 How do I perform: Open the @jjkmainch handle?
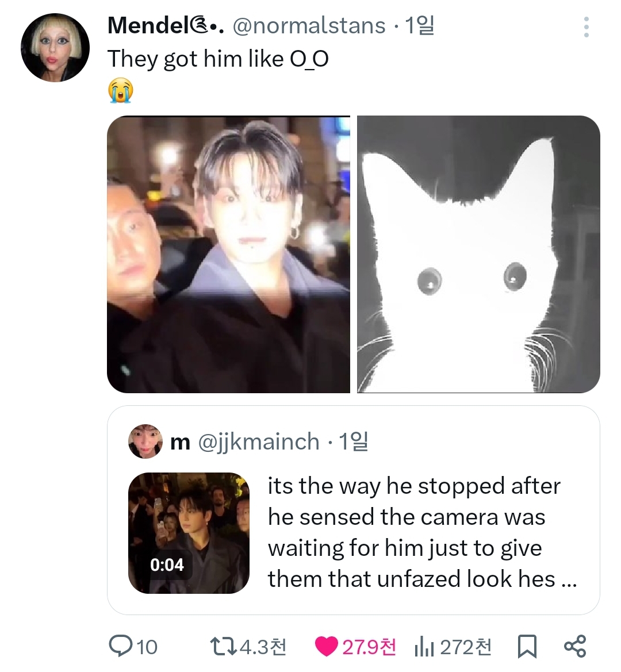pyautogui.click(x=259, y=441)
